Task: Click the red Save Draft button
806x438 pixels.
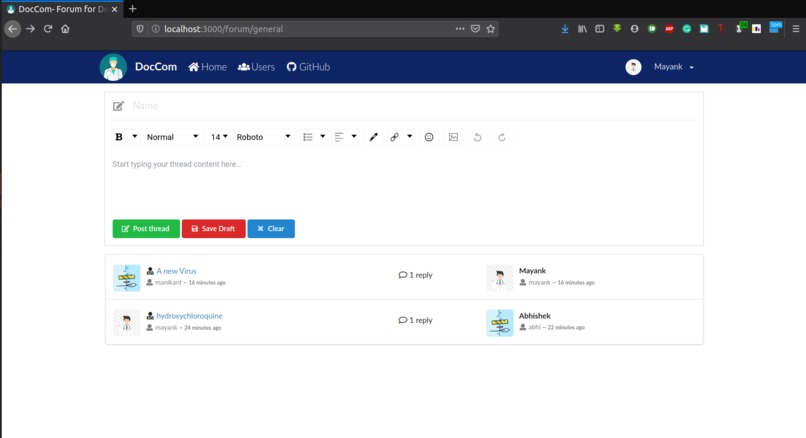Action: pyautogui.click(x=213, y=229)
